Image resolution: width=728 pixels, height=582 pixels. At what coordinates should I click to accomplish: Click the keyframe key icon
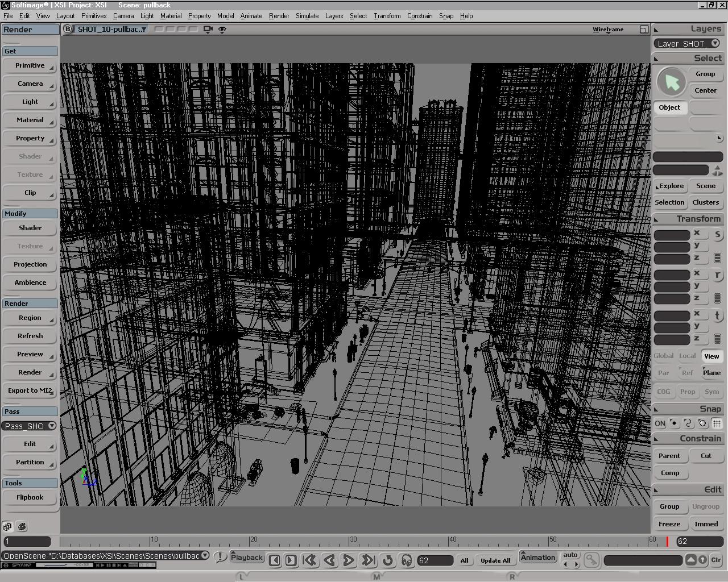[591, 560]
